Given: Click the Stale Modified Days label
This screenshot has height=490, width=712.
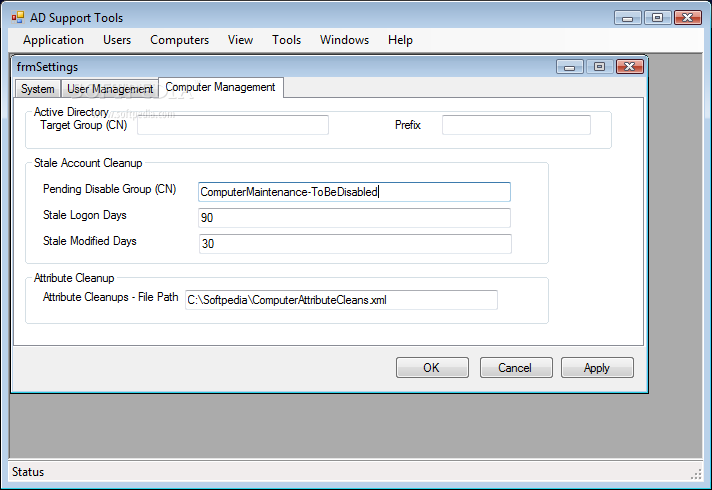Looking at the screenshot, I should [x=90, y=241].
